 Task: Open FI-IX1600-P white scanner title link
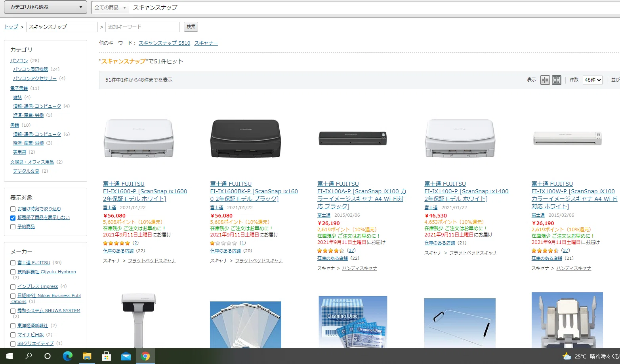pos(145,191)
